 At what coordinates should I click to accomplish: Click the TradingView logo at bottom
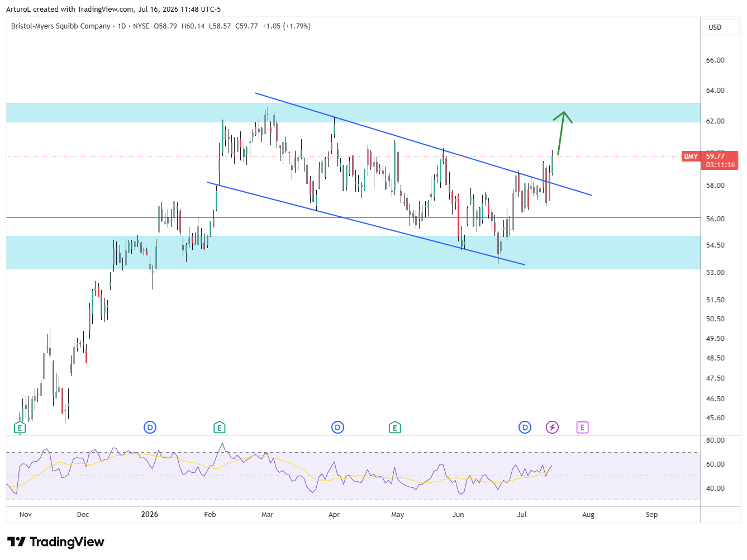[56, 542]
